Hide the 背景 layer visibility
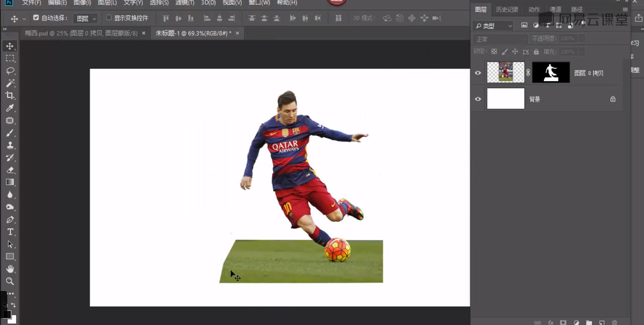The width and height of the screenshot is (644, 325). click(478, 99)
